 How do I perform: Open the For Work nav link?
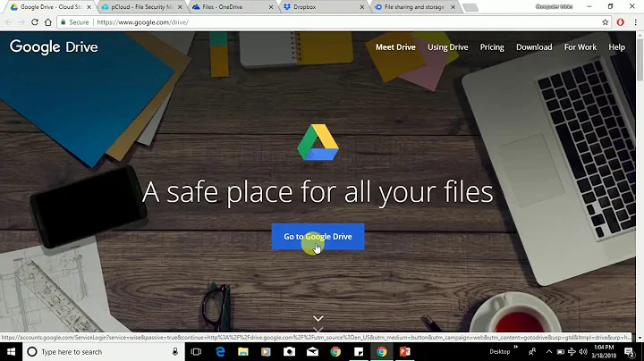point(580,47)
